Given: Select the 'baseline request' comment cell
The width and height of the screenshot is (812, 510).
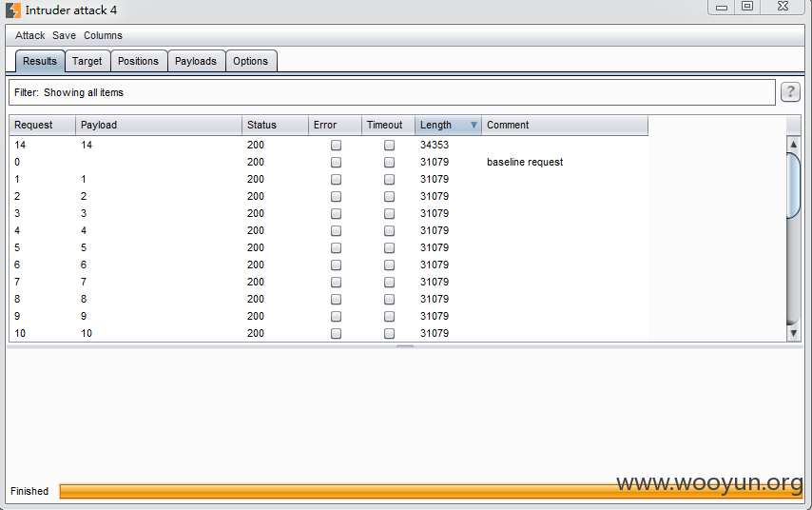Looking at the screenshot, I should tap(525, 162).
